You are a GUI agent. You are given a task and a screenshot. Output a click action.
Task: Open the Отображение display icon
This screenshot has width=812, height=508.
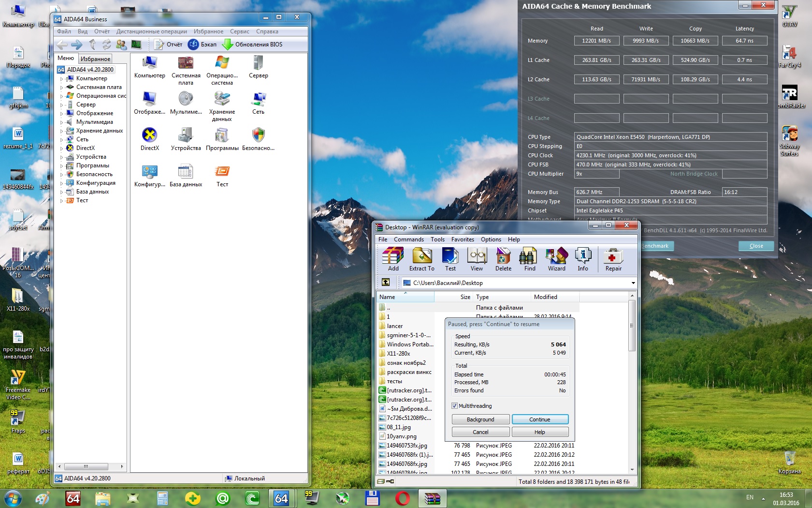tap(149, 103)
